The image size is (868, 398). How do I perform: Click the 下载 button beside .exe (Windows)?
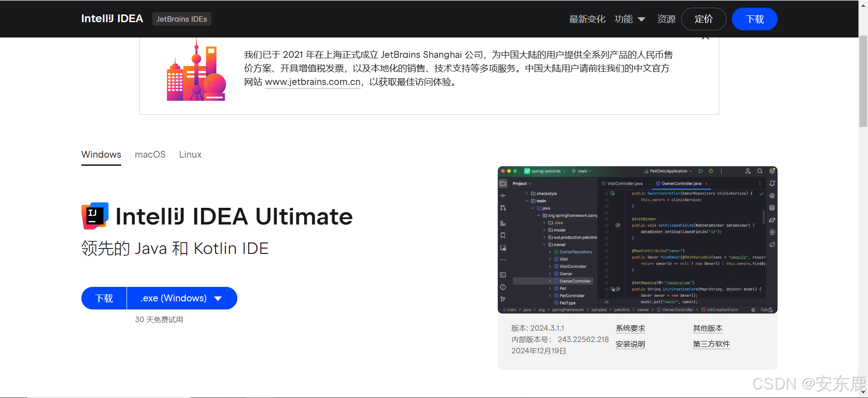104,298
